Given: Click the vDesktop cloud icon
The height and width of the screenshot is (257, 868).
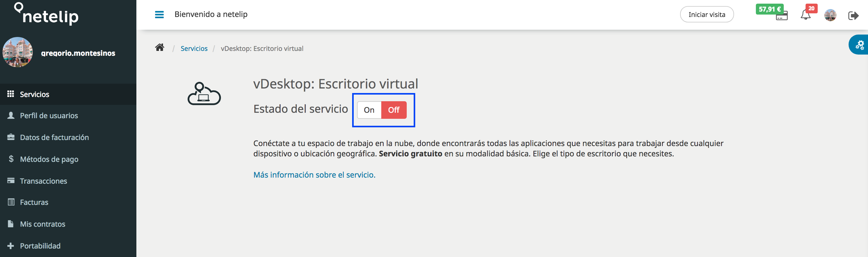Looking at the screenshot, I should point(204,94).
